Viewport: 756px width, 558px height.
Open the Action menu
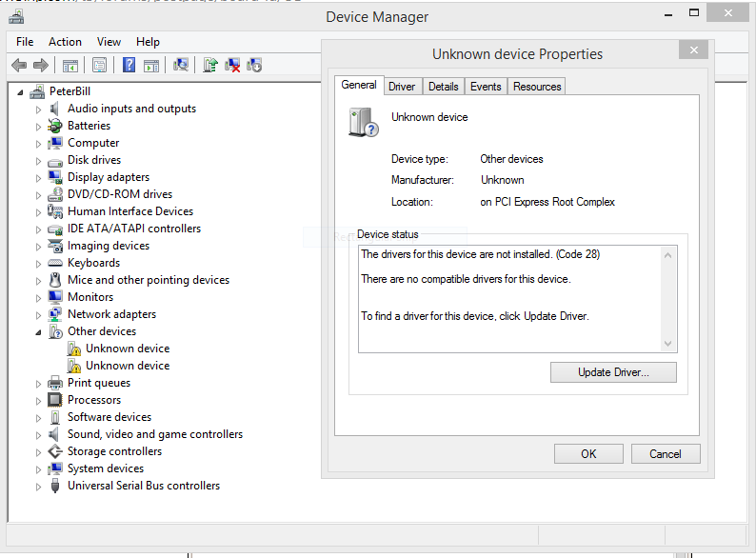pos(65,42)
